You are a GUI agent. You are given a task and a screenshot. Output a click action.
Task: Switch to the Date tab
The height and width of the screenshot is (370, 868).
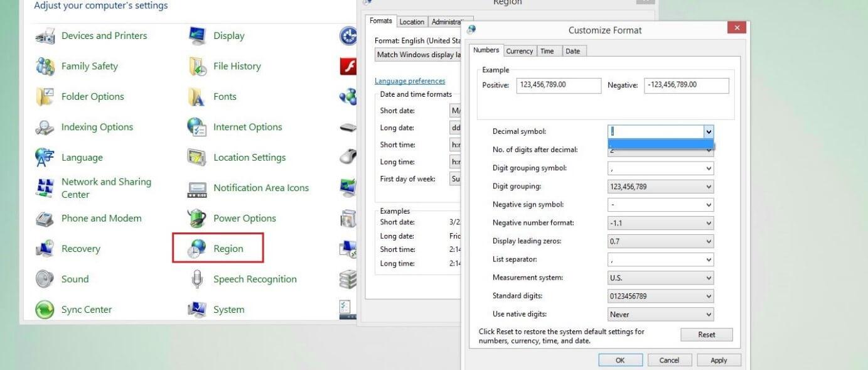[x=572, y=51]
